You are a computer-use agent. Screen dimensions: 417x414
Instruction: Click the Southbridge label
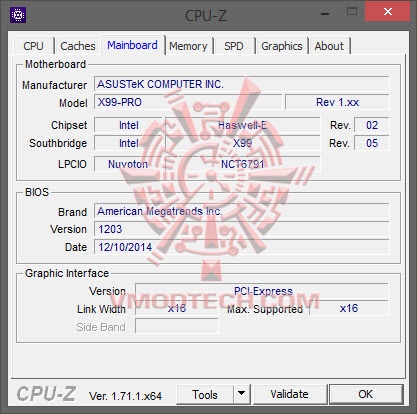[x=58, y=143]
